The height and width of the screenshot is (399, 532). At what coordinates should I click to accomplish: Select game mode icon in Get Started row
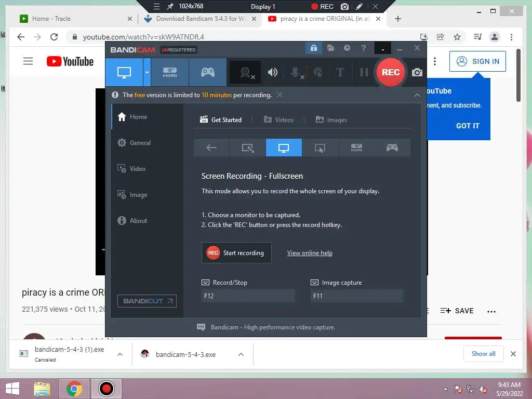[392, 148]
